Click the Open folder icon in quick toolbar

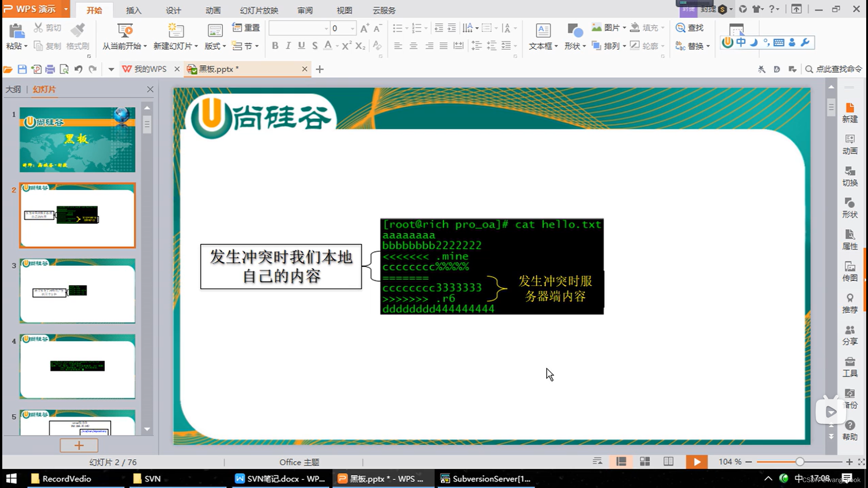(x=8, y=69)
